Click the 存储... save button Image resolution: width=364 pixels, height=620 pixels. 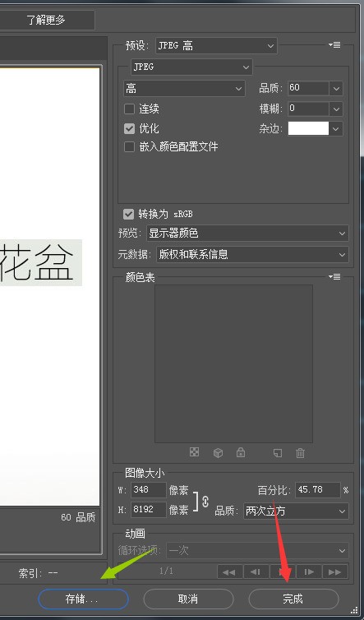pyautogui.click(x=83, y=599)
